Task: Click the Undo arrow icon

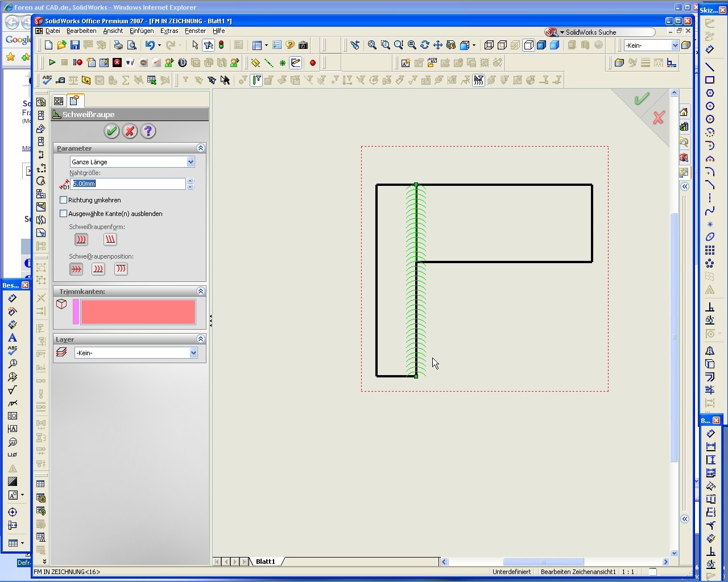Action: point(150,45)
